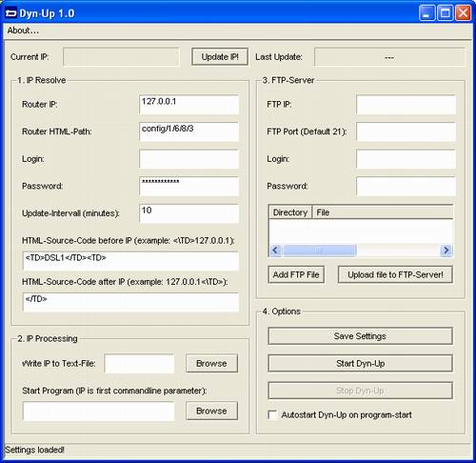
Task: Edit the Router HTML-Path field
Action: point(188,131)
